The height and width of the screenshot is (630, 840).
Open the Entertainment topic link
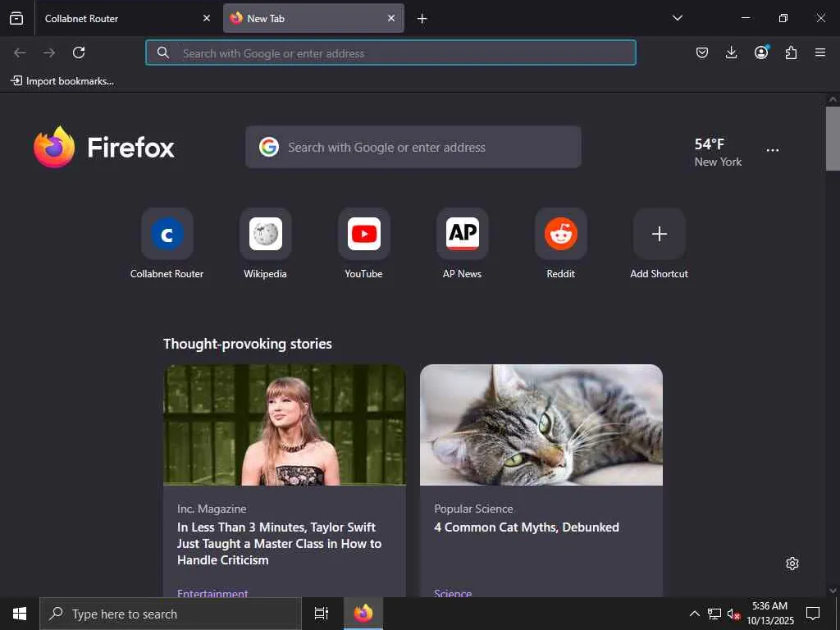[x=212, y=592]
